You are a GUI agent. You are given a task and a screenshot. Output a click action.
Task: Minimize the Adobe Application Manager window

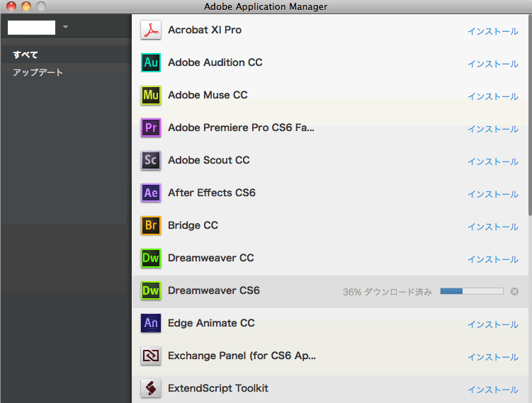[x=26, y=6]
